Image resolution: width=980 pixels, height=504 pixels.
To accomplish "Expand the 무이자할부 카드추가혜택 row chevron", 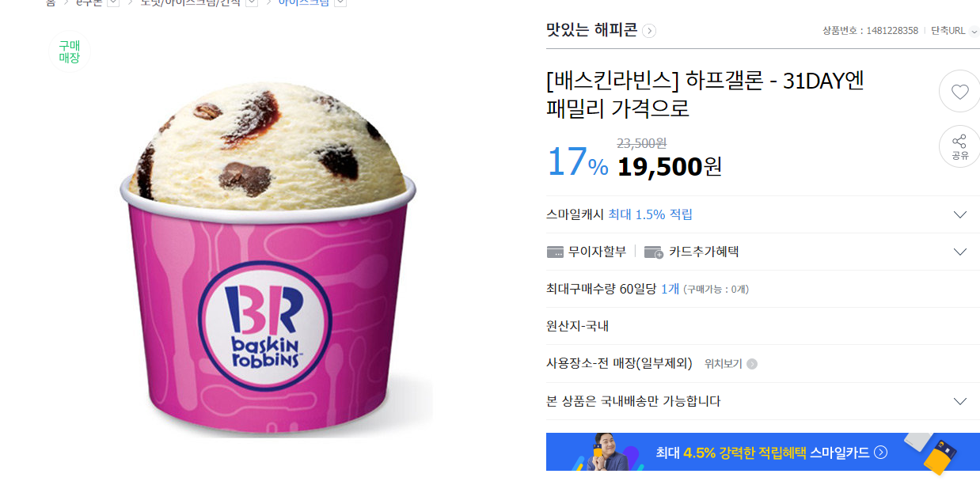I will (x=960, y=252).
